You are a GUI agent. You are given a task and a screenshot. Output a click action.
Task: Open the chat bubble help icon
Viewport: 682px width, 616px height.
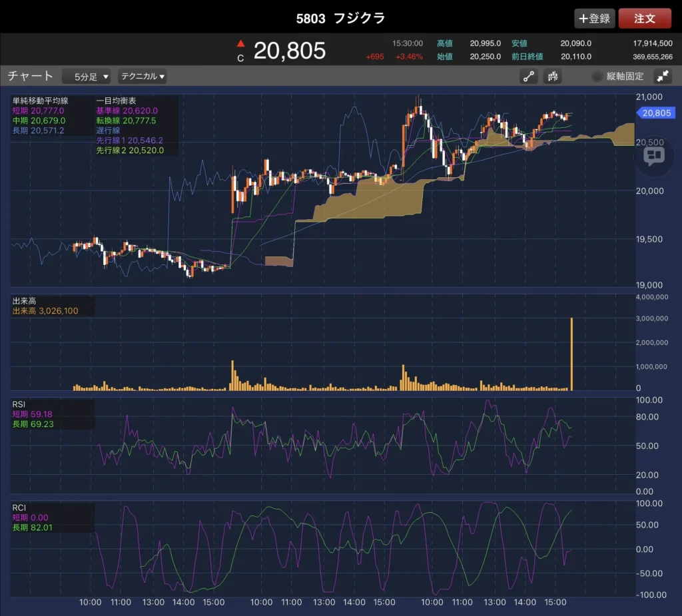[x=655, y=156]
